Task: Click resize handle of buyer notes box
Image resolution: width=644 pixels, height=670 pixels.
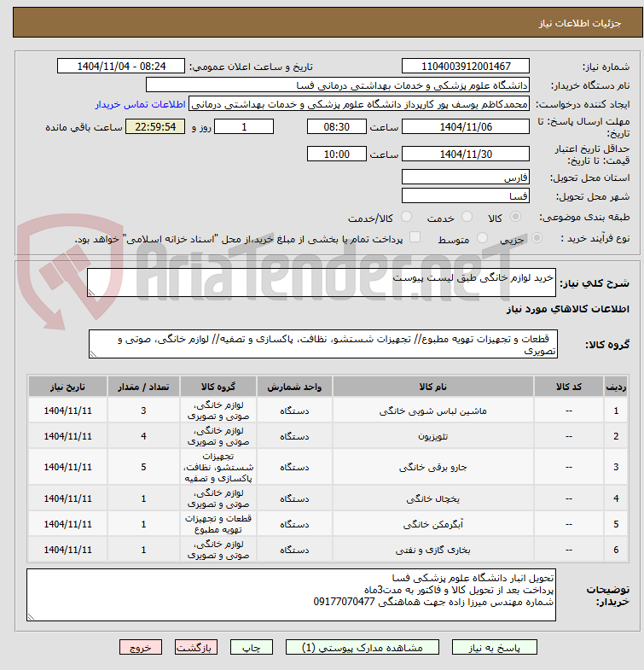Action: 31,616
